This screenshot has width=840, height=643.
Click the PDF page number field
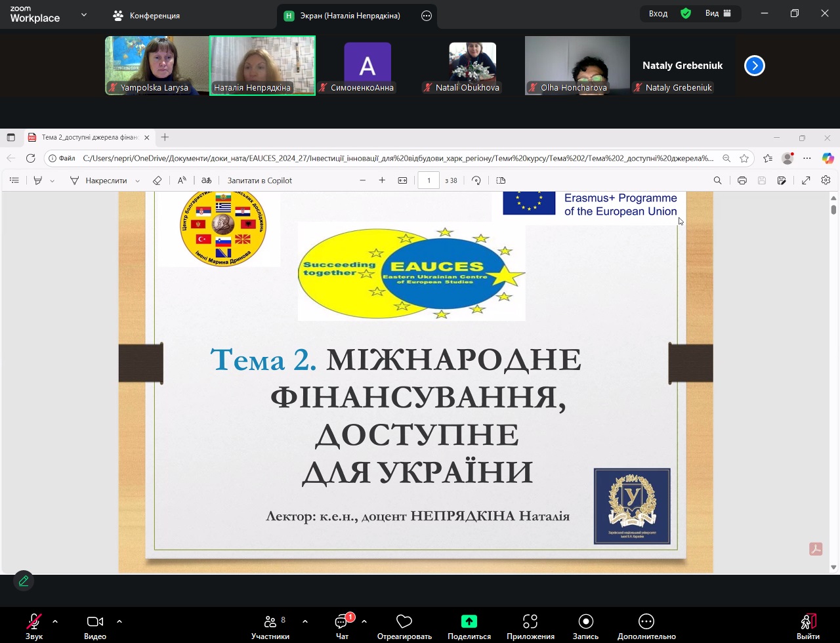(429, 180)
